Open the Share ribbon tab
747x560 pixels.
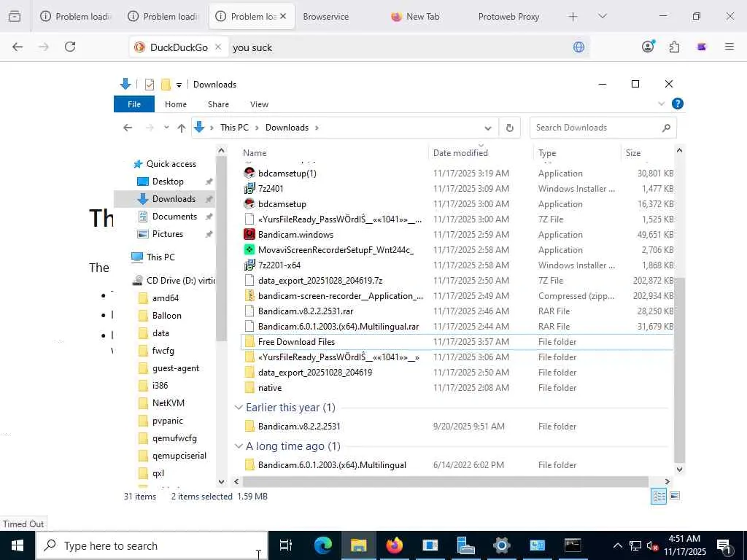(218, 104)
